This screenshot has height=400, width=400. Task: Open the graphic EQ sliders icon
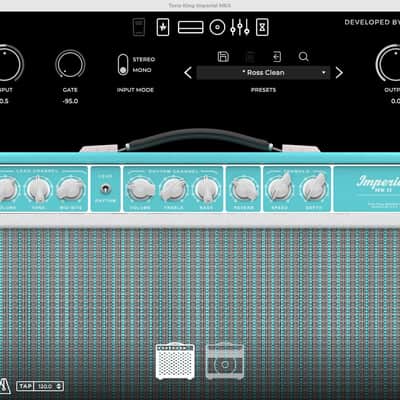tap(240, 27)
